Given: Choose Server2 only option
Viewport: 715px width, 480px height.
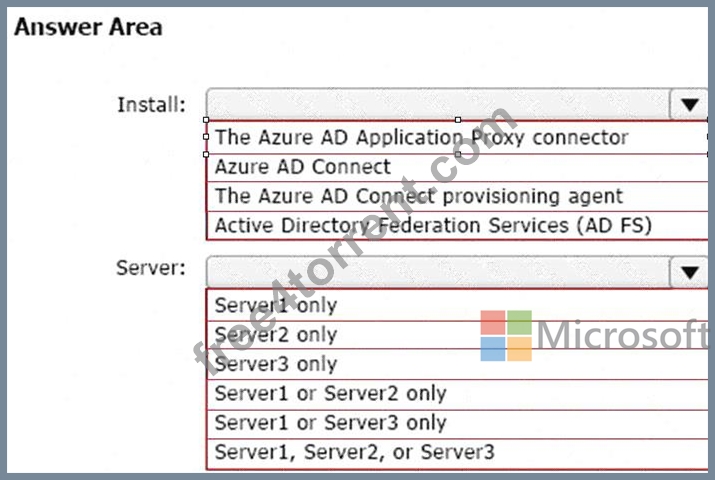Looking at the screenshot, I should click(457, 335).
